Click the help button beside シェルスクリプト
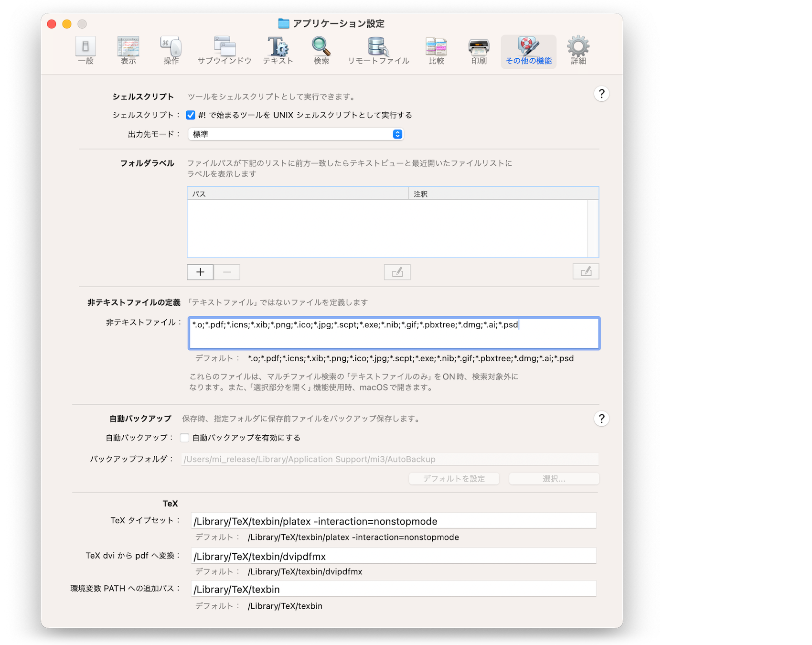812x645 pixels. (601, 94)
